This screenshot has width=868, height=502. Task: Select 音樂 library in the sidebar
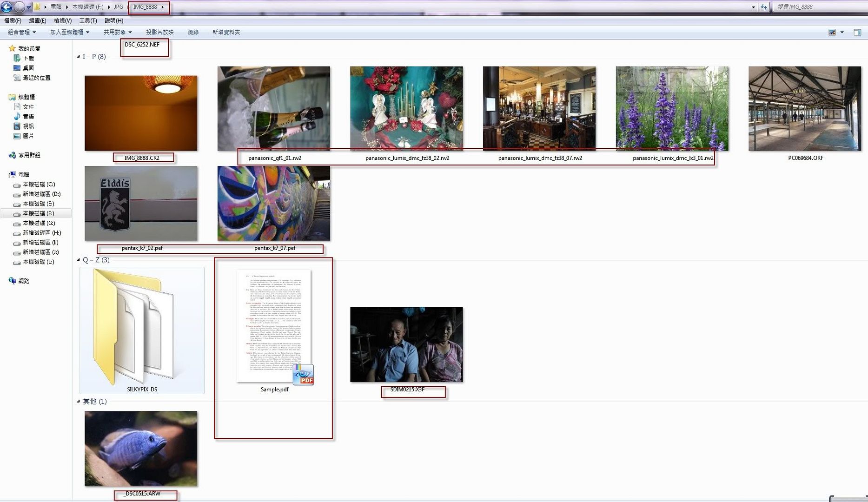(28, 116)
